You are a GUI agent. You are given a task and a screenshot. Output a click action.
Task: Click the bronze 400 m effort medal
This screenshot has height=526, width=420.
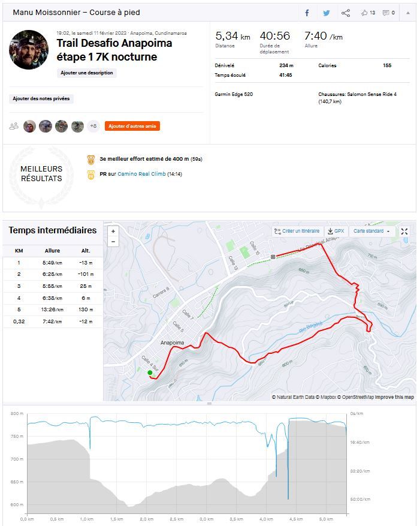pyautogui.click(x=91, y=160)
